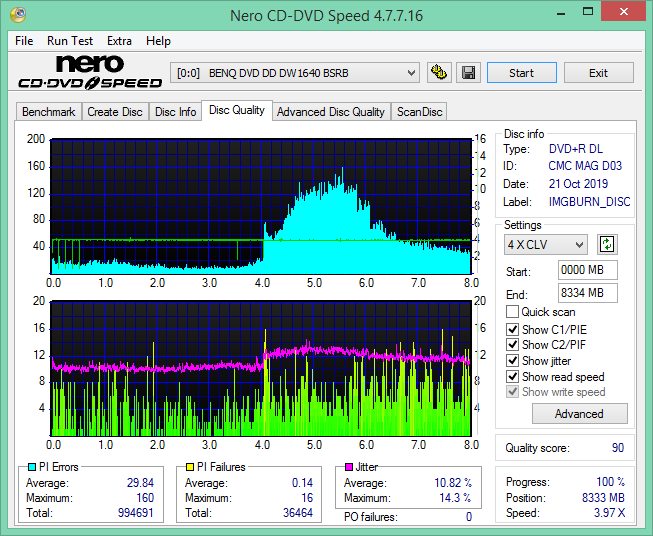
Task: Click the Nero CD-DVD Speed logo
Action: point(90,72)
